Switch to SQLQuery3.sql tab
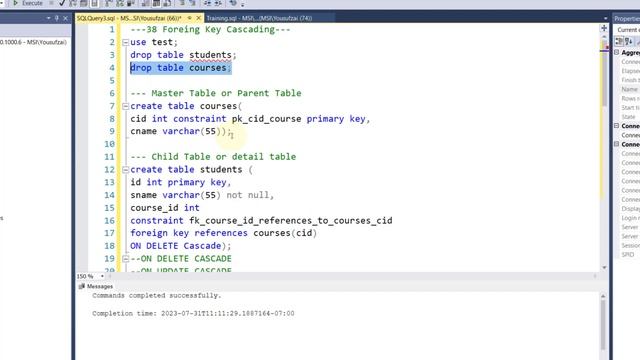 coord(129,18)
